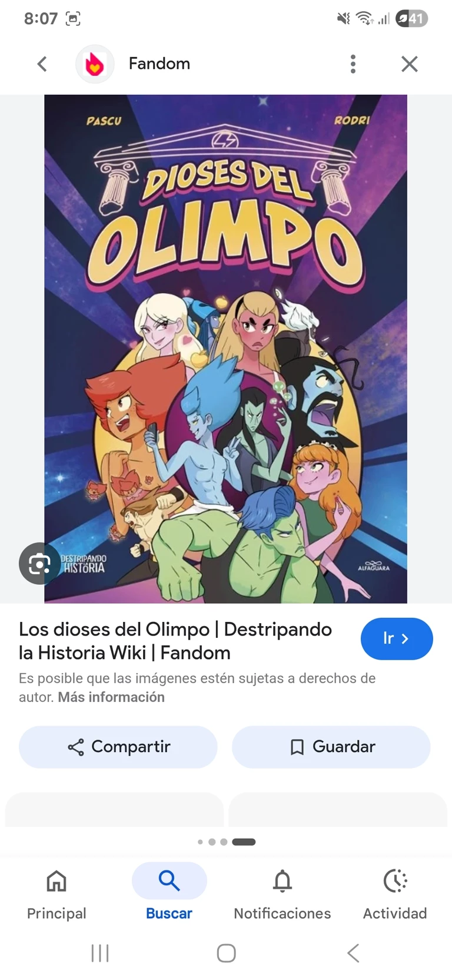The width and height of the screenshot is (452, 980).
Task: Activate Google Lens on the image
Action: (39, 564)
